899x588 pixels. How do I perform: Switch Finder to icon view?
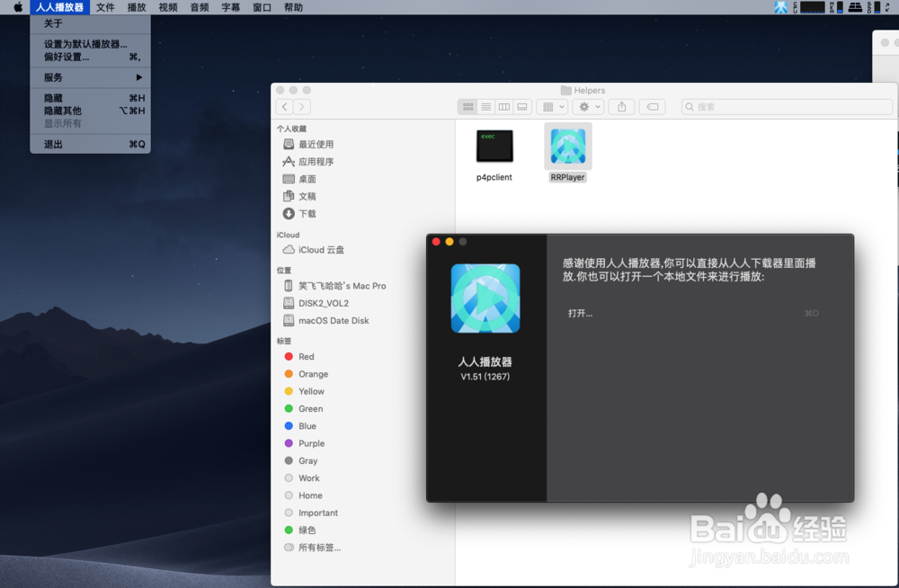467,107
